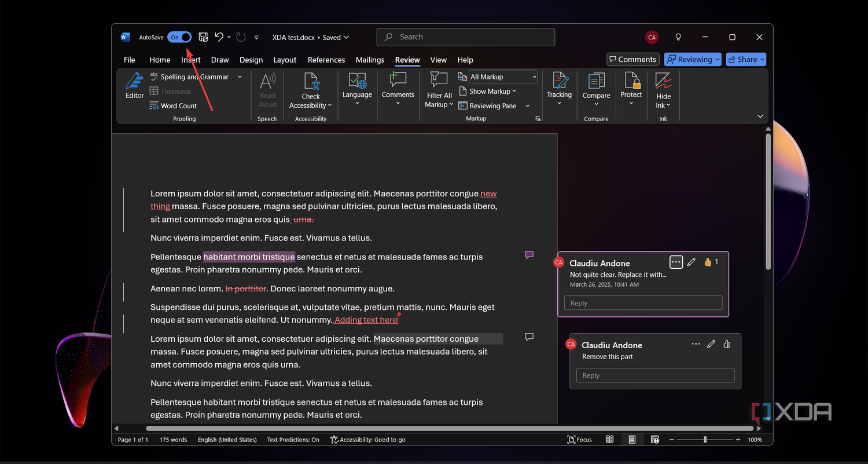Switch to the View tab
Viewport: 868px width, 464px height.
pyautogui.click(x=439, y=60)
